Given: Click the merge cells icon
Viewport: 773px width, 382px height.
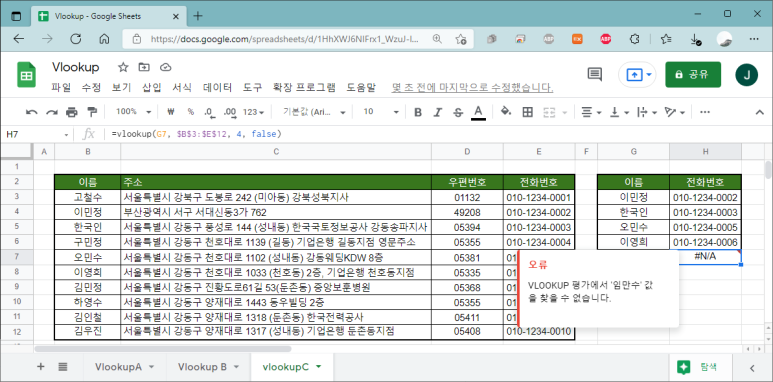Looking at the screenshot, I should 549,112.
